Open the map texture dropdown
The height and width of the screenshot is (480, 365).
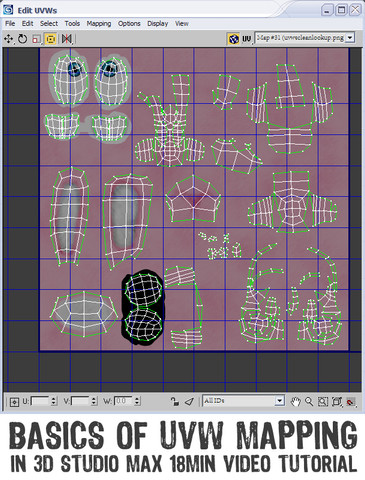click(350, 38)
